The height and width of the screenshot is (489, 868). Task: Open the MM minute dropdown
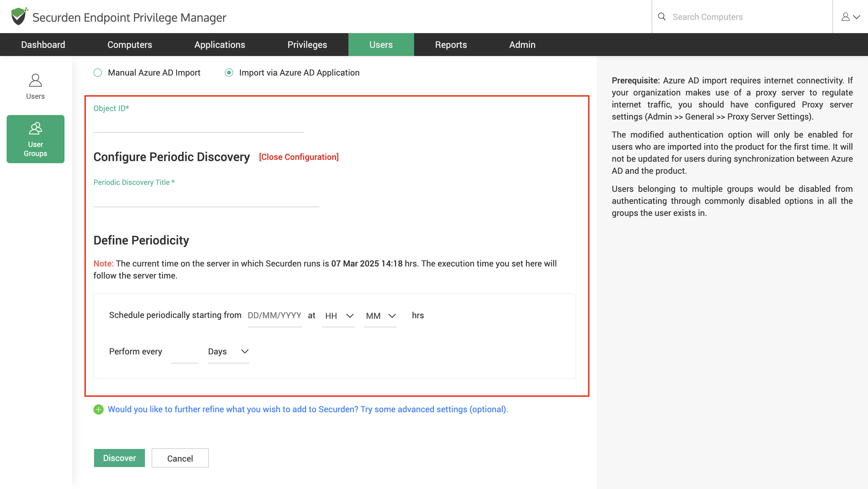[380, 316]
